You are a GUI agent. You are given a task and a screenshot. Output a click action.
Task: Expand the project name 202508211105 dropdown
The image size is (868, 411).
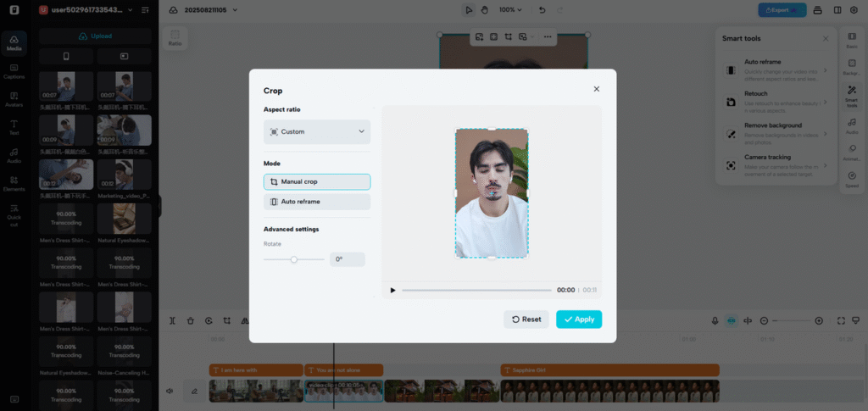tap(211, 10)
